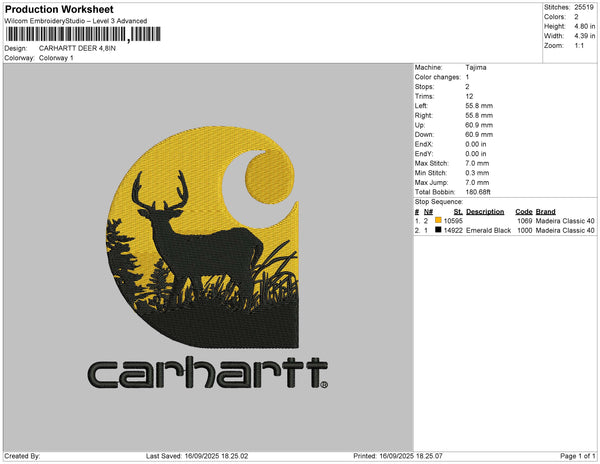Click the barcode under the worksheet title
Viewport: 600px width, 464px height.
(83, 34)
